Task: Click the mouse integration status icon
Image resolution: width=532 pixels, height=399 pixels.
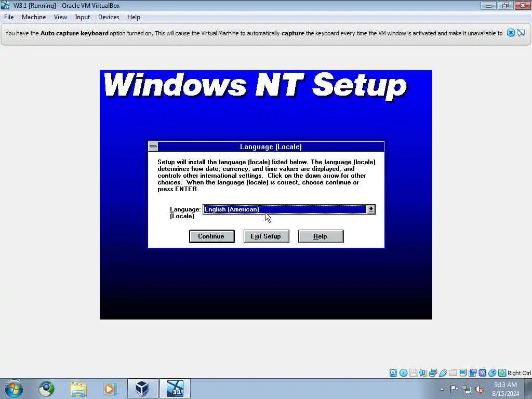Action: [492, 373]
